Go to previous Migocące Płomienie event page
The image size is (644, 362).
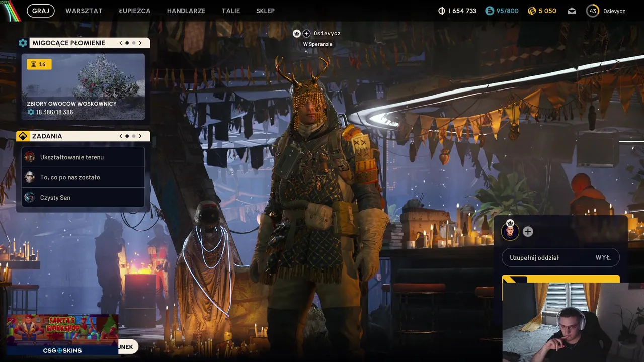point(121,43)
